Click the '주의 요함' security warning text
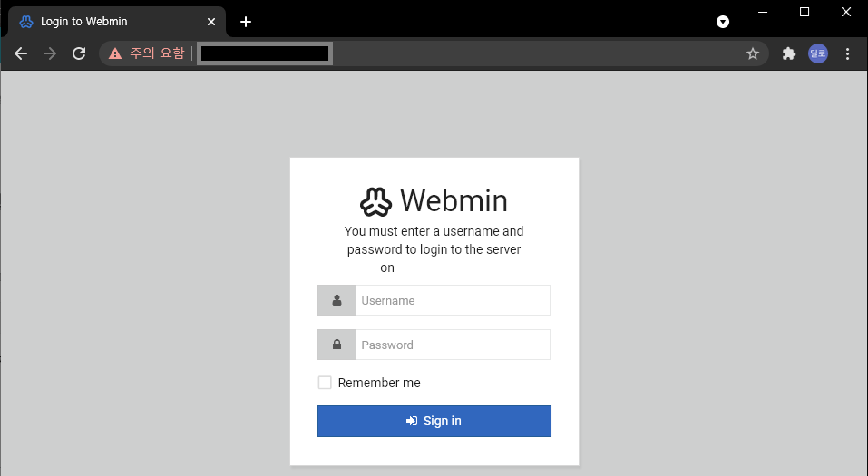Image resolution: width=868 pixels, height=476 pixels. (x=157, y=53)
